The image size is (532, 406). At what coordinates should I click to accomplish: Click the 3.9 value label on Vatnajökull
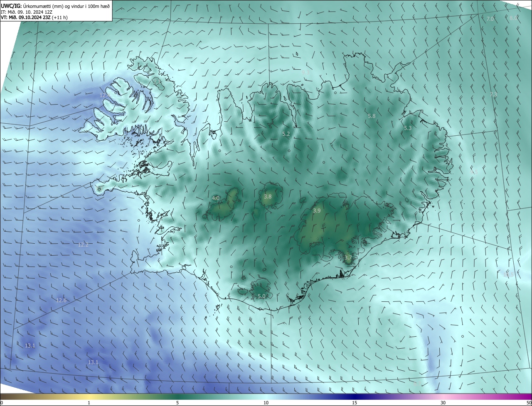click(x=317, y=211)
